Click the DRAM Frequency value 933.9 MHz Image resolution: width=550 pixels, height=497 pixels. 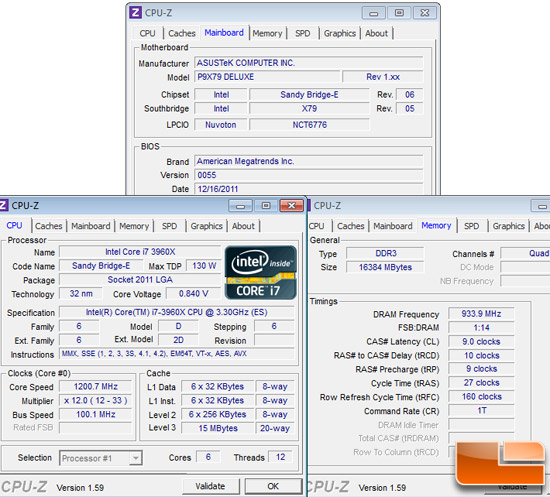(x=481, y=314)
